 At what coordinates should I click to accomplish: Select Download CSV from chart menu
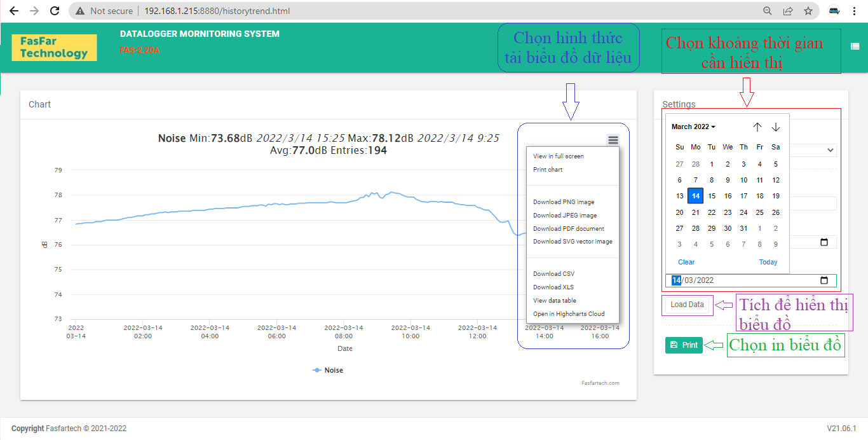(553, 274)
